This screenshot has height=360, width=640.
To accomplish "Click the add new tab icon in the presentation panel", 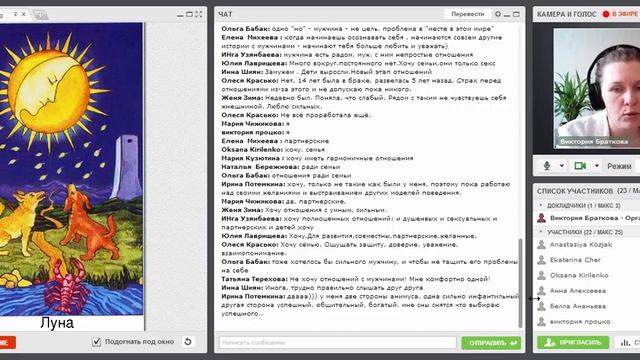I will 40,15.
